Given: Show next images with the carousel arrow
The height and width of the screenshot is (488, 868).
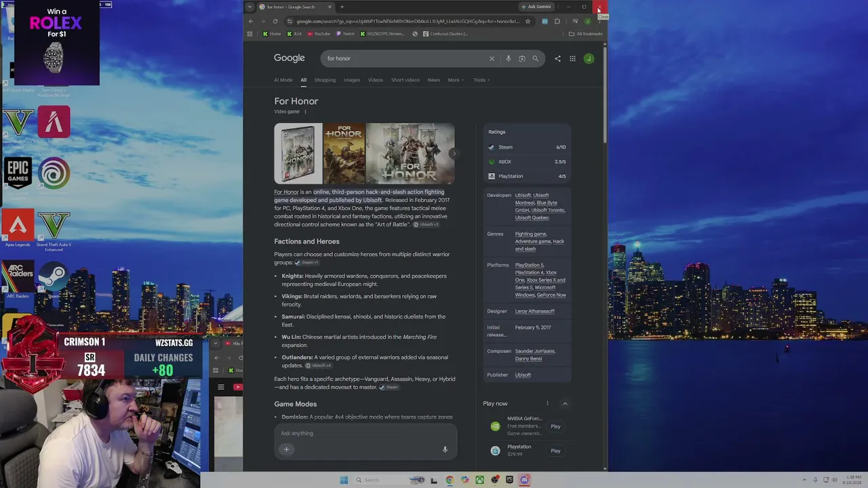Looking at the screenshot, I should 454,153.
